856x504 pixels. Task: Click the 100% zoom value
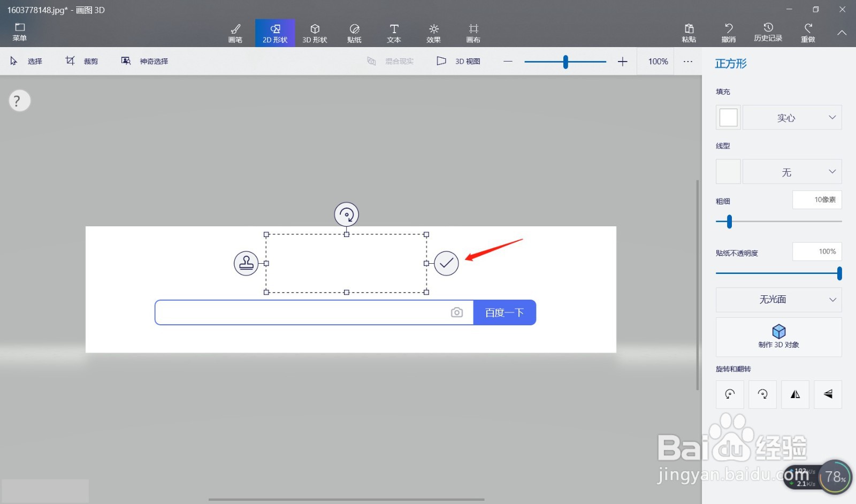tap(658, 62)
